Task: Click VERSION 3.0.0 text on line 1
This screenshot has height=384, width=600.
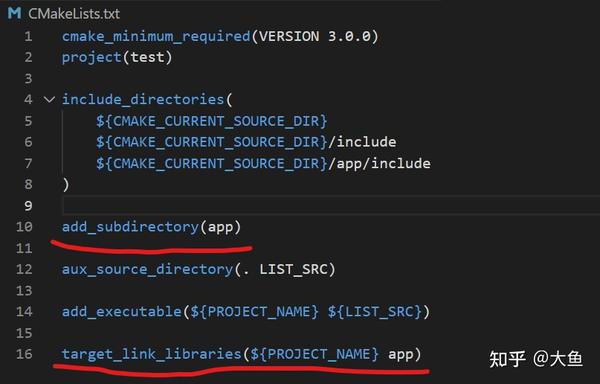Action: click(315, 36)
